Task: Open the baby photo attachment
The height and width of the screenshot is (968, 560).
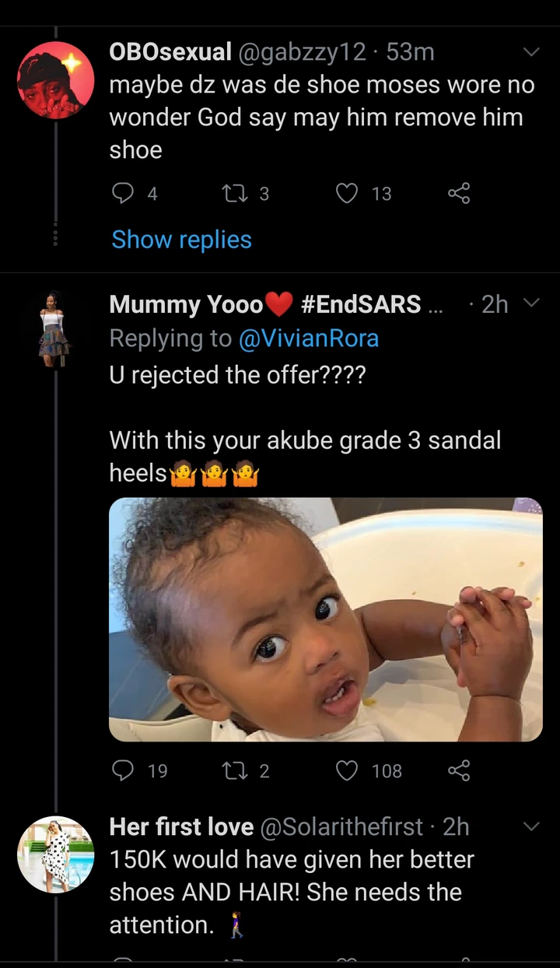Action: [325, 619]
